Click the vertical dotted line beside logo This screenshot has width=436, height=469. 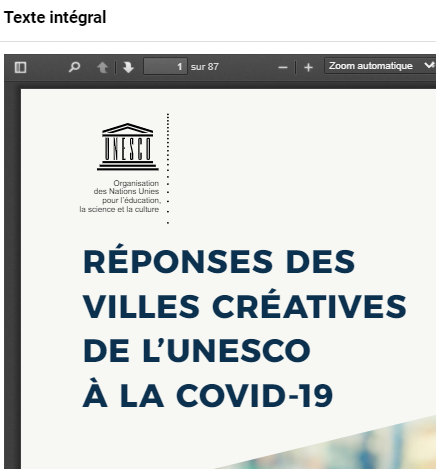[168, 168]
